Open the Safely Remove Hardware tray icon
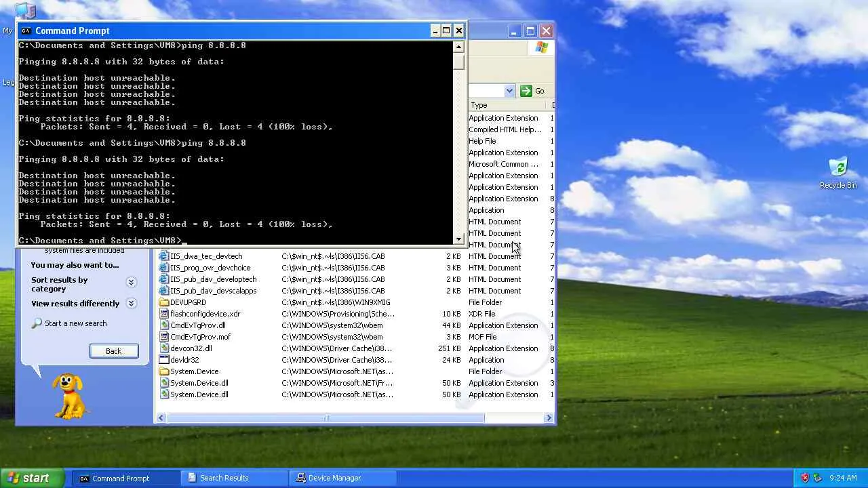The height and width of the screenshot is (488, 868). [817, 478]
